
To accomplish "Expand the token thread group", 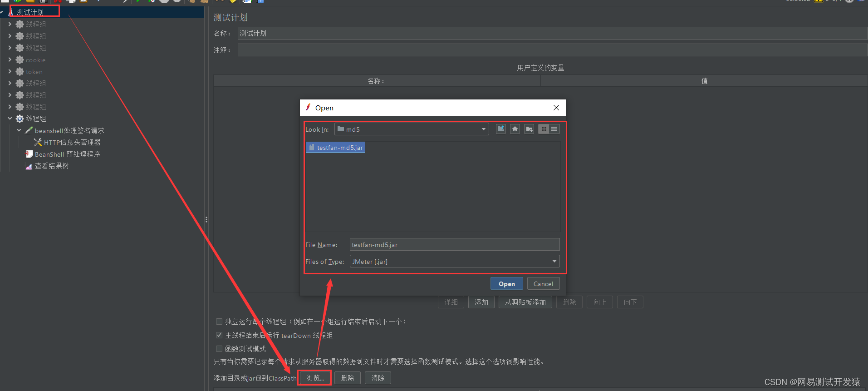I will point(10,71).
